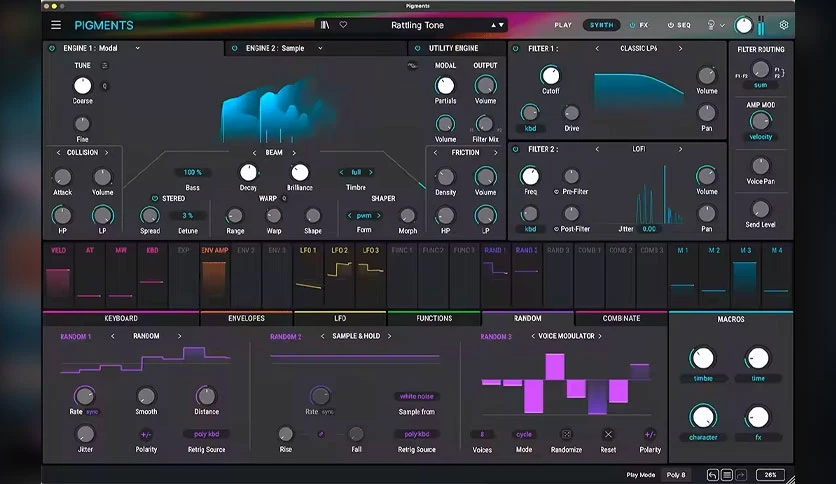The image size is (836, 484).
Task: Next shaper Form after pwm
Action: (379, 215)
